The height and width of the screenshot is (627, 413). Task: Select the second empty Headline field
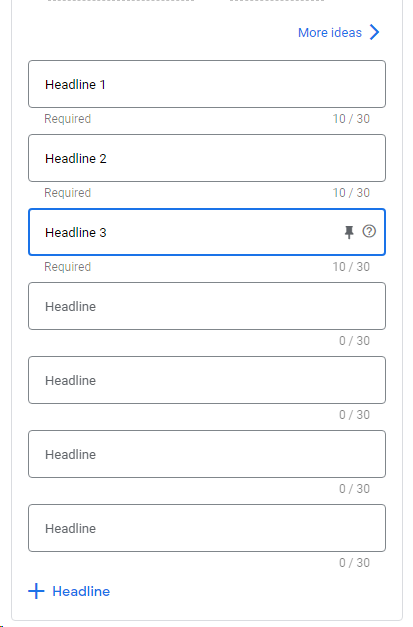pyautogui.click(x=207, y=380)
